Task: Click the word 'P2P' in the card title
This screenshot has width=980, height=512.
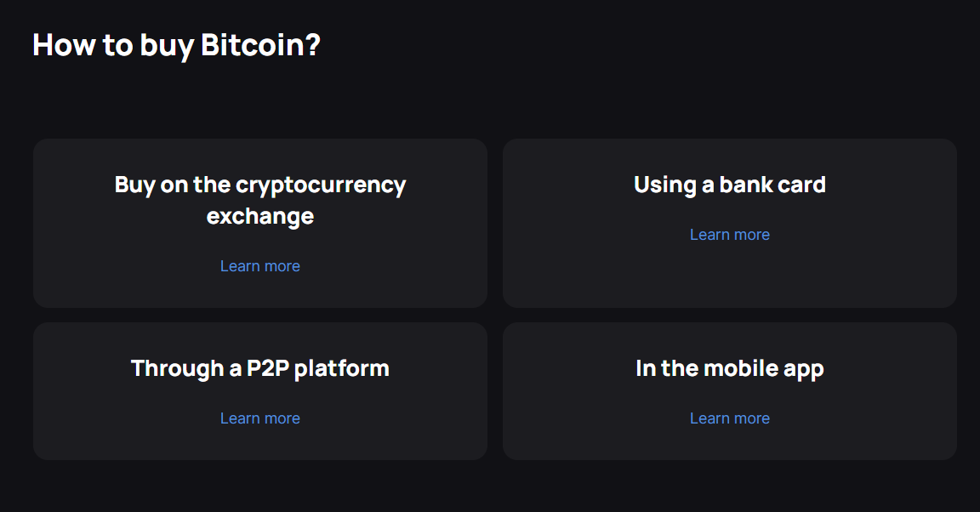Action: coord(268,368)
